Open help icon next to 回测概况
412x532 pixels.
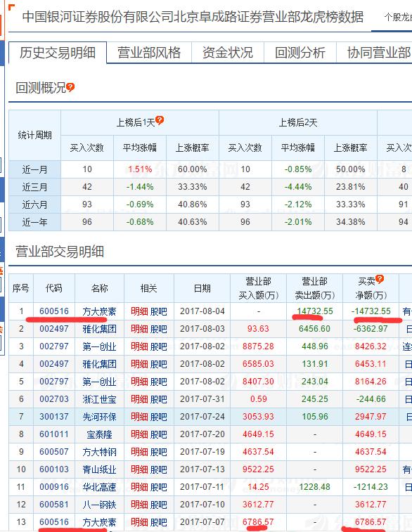click(70, 88)
